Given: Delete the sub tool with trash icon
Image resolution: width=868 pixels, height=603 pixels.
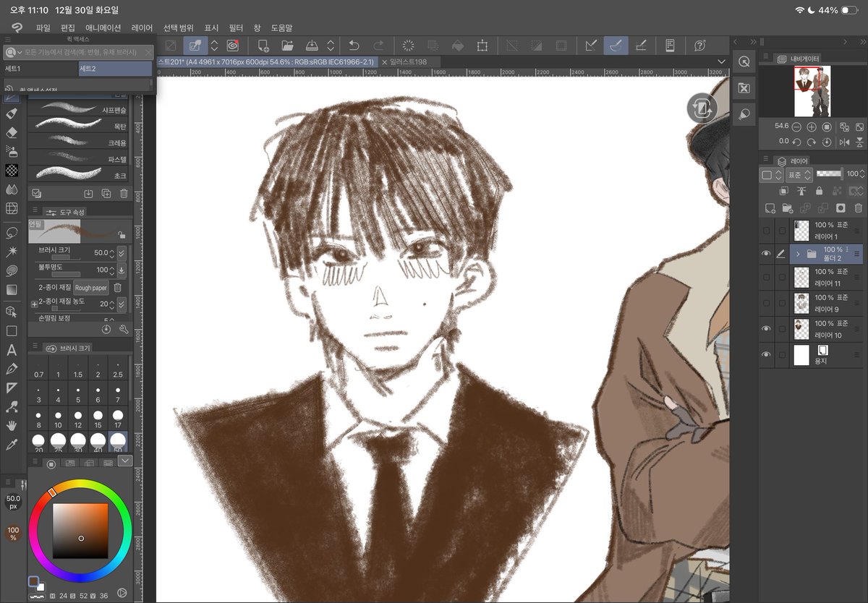Looking at the screenshot, I should (124, 194).
